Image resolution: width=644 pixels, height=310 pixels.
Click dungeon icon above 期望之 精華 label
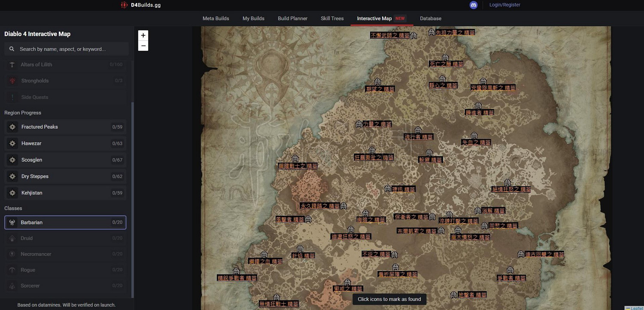[378, 82]
